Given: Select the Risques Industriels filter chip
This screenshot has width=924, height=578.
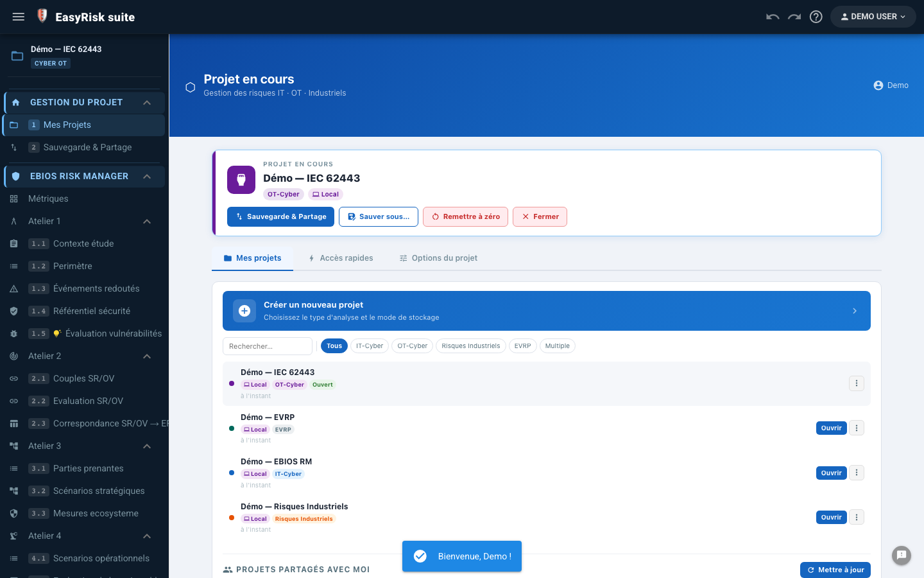Looking at the screenshot, I should click(x=471, y=346).
